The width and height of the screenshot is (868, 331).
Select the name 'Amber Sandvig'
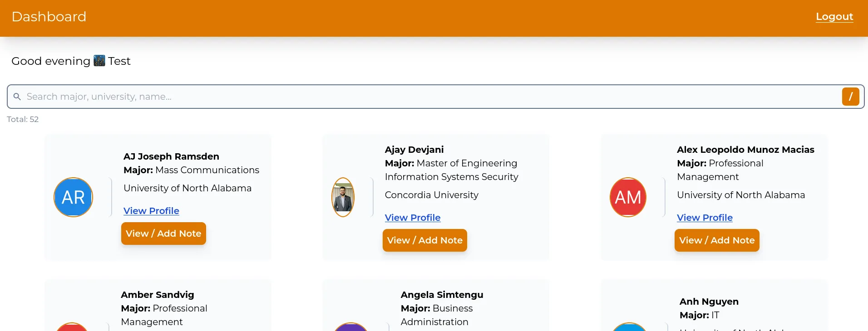[x=158, y=295]
